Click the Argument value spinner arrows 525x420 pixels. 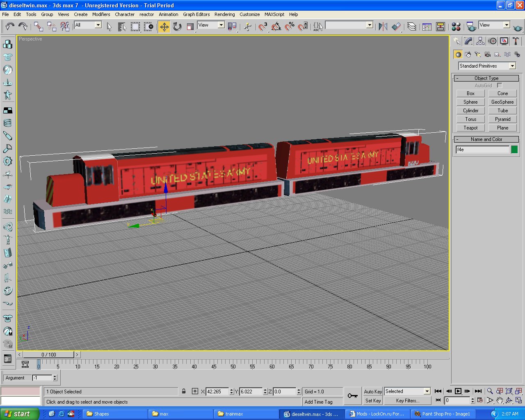click(55, 378)
